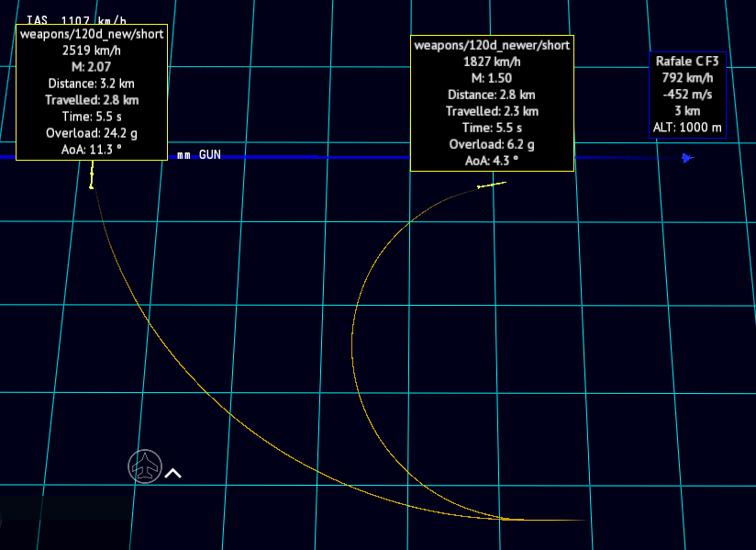Click the Rafale C F3 label title
The width and height of the screenshot is (756, 550).
point(687,62)
